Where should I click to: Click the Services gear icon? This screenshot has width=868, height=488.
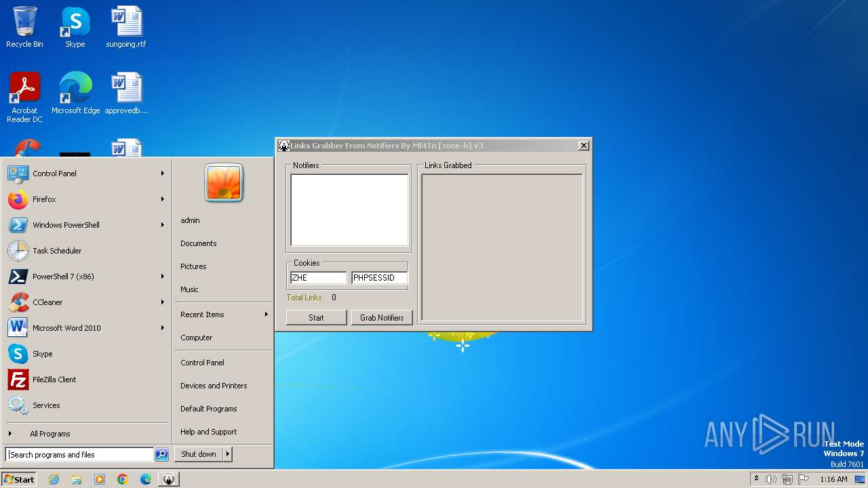click(x=18, y=405)
